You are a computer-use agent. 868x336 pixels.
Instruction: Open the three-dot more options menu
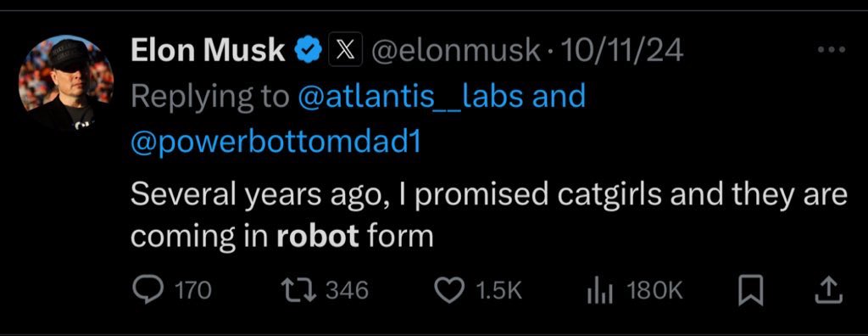coord(832,50)
